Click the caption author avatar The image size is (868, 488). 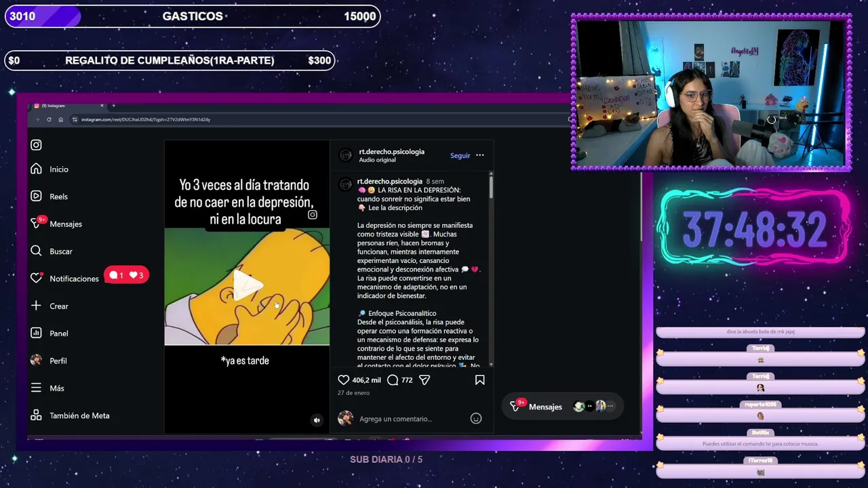(x=346, y=184)
